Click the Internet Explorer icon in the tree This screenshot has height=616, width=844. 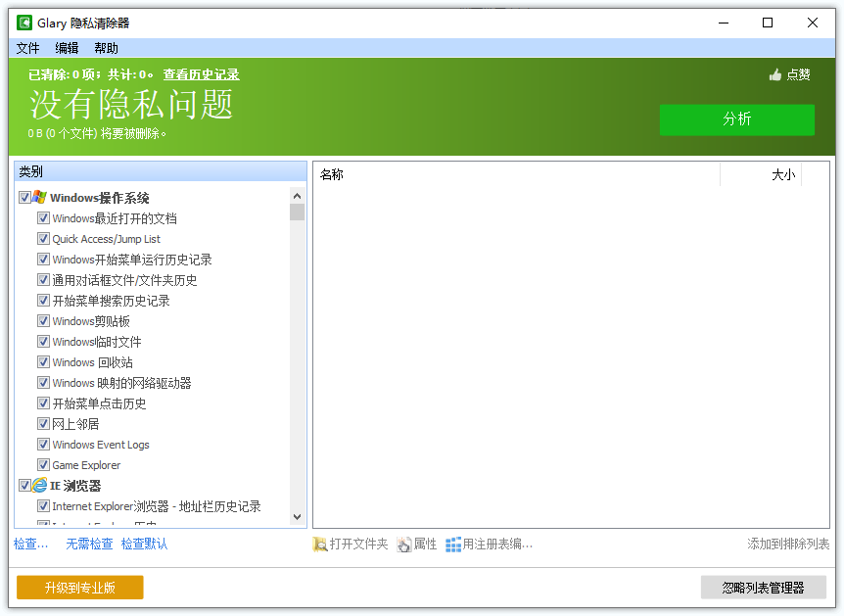point(39,485)
